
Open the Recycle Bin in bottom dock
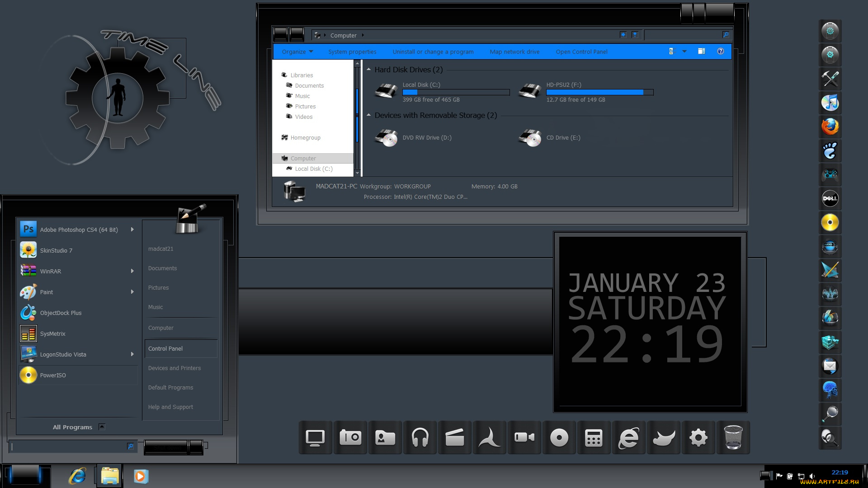(x=733, y=437)
